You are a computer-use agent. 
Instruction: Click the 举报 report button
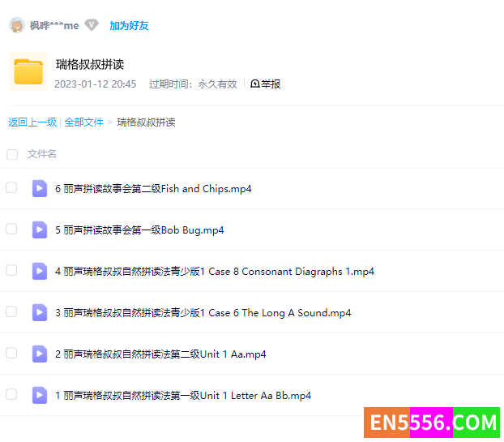coord(266,84)
